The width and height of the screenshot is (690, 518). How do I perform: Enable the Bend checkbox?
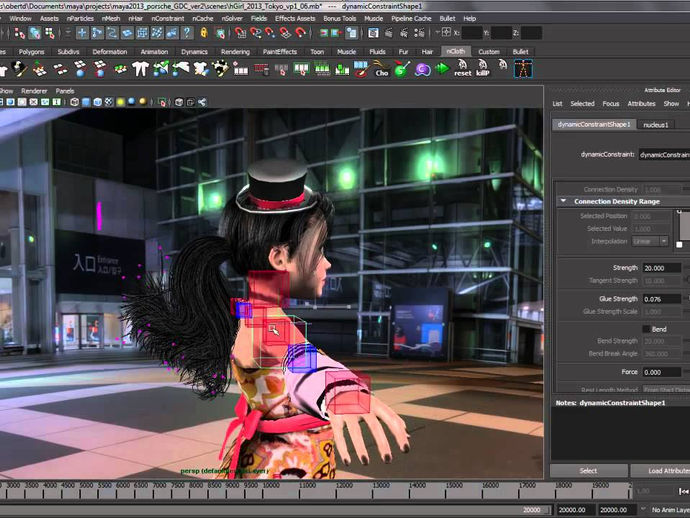646,329
